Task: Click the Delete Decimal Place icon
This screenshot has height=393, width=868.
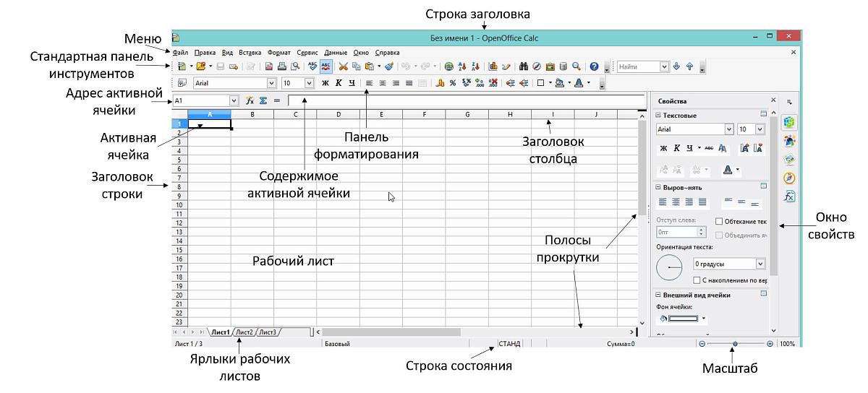Action: point(493,83)
